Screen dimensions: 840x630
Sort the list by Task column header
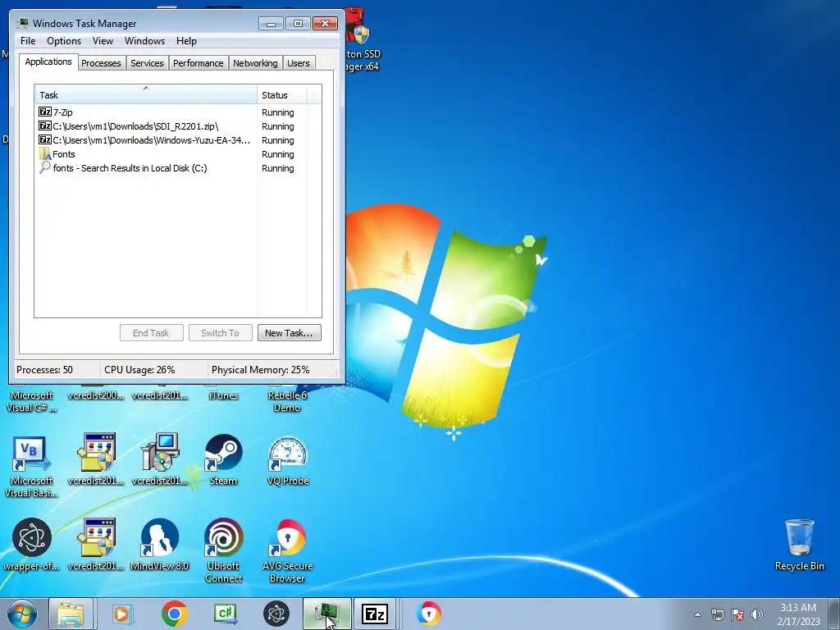pyautogui.click(x=146, y=95)
